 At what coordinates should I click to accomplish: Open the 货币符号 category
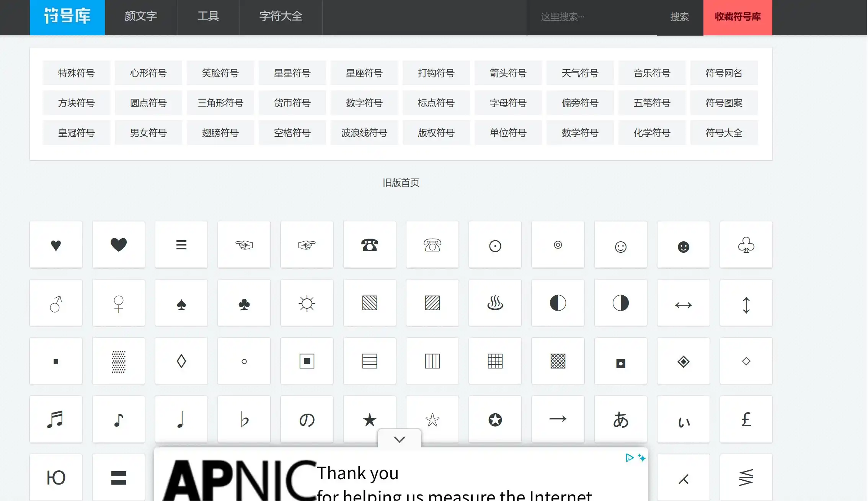point(292,103)
